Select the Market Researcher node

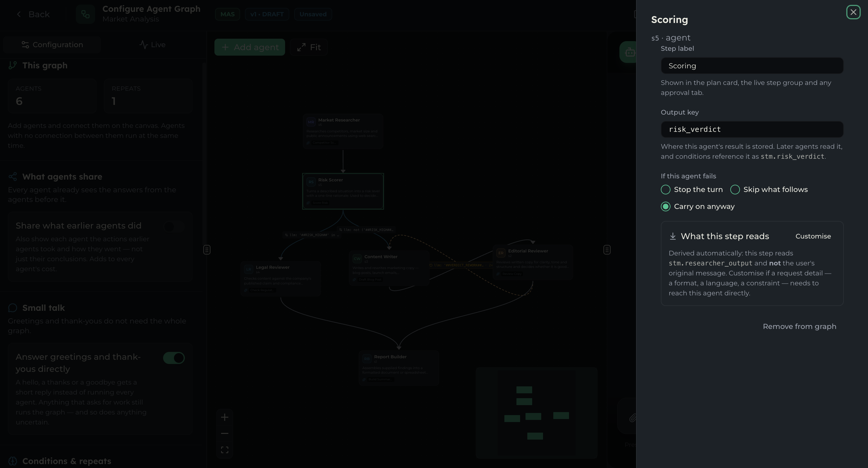[343, 131]
